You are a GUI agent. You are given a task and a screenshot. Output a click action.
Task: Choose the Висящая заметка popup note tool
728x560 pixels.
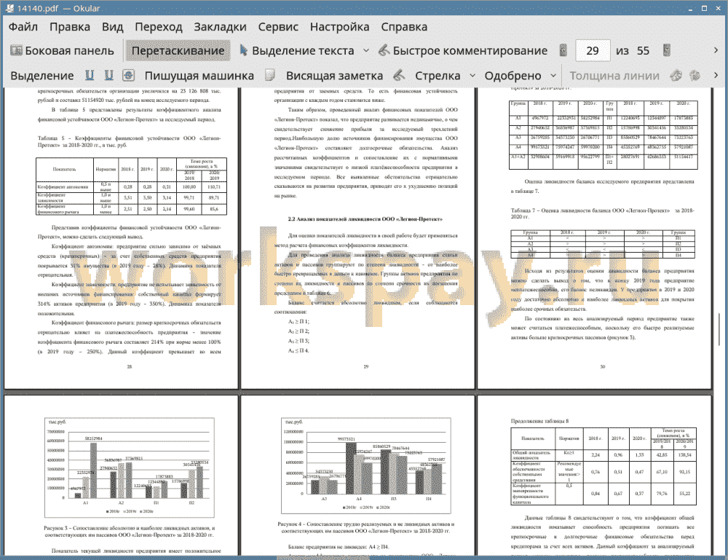click(x=334, y=76)
